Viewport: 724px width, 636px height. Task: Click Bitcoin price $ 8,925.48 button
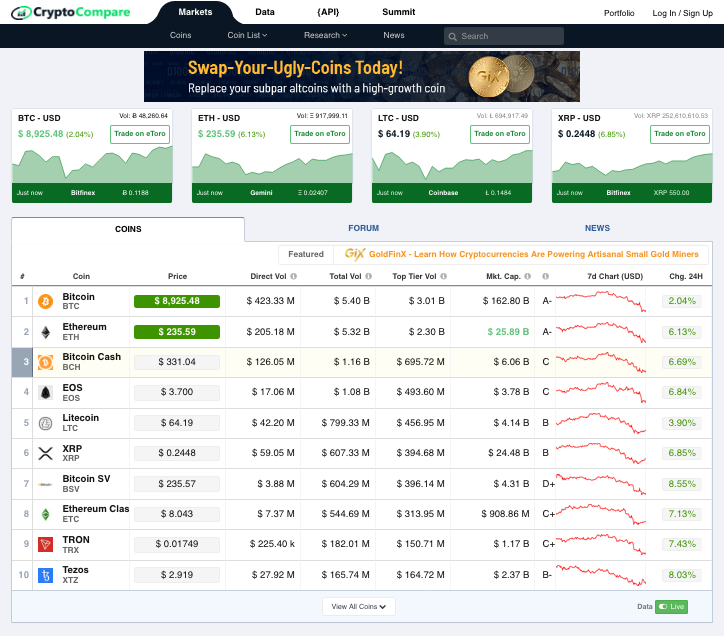[177, 302]
